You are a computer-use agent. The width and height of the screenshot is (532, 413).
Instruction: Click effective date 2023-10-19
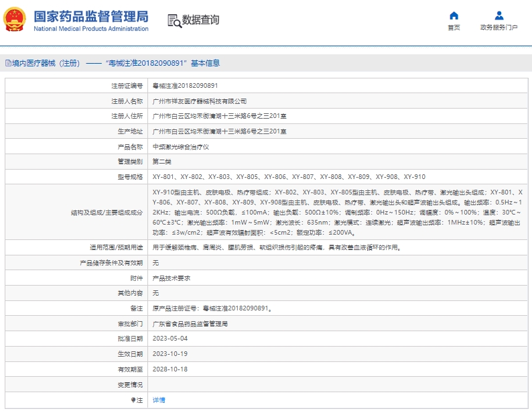170,354
